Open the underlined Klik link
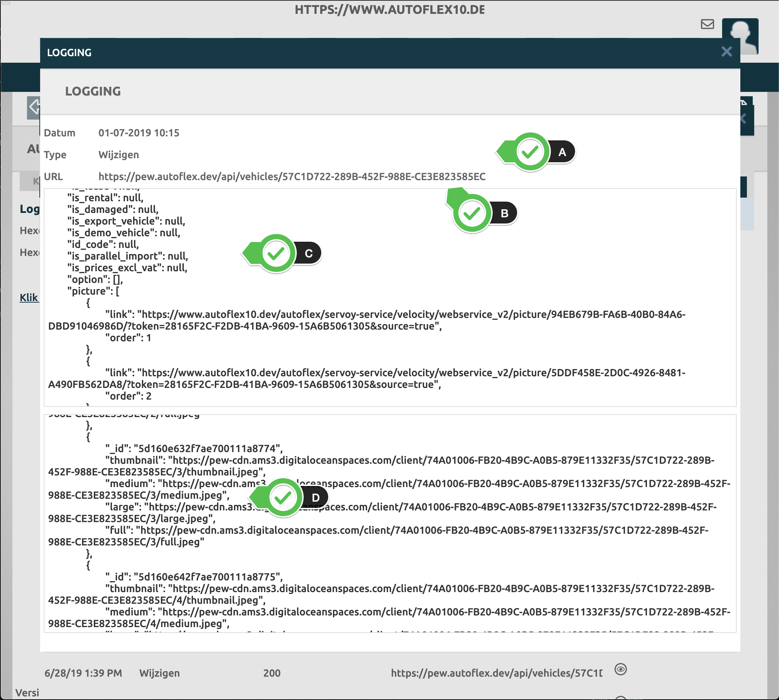Screen dimensions: 779x700 (29, 298)
